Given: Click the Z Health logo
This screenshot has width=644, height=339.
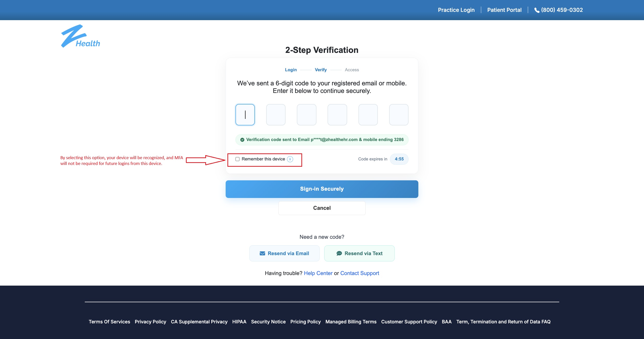Looking at the screenshot, I should [x=80, y=36].
